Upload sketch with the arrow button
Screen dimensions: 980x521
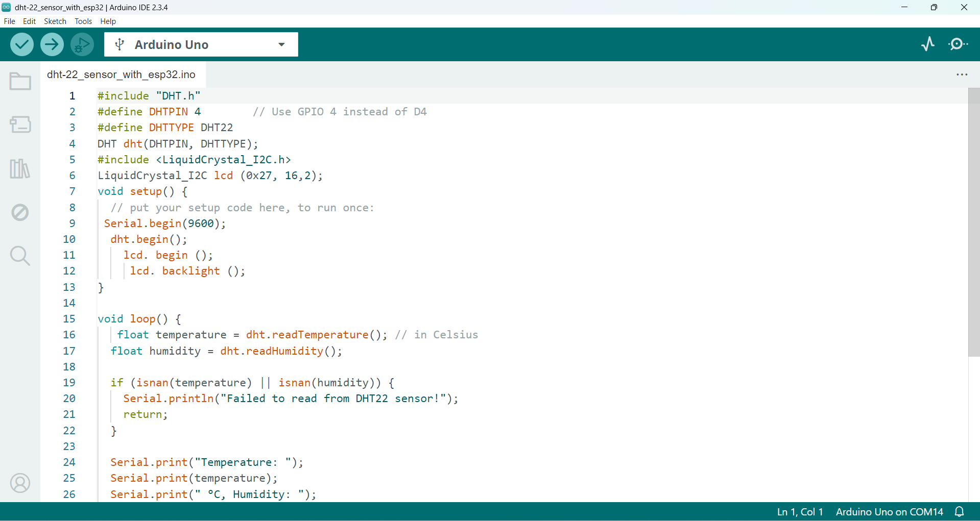click(x=52, y=44)
